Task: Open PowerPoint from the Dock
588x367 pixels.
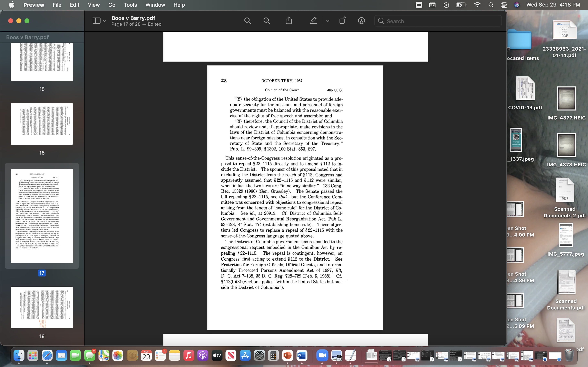Action: pos(287,356)
